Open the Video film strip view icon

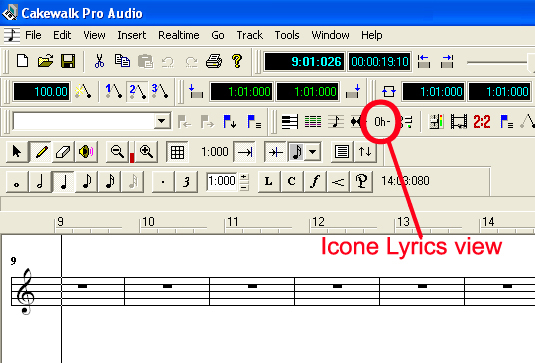pyautogui.click(x=459, y=122)
